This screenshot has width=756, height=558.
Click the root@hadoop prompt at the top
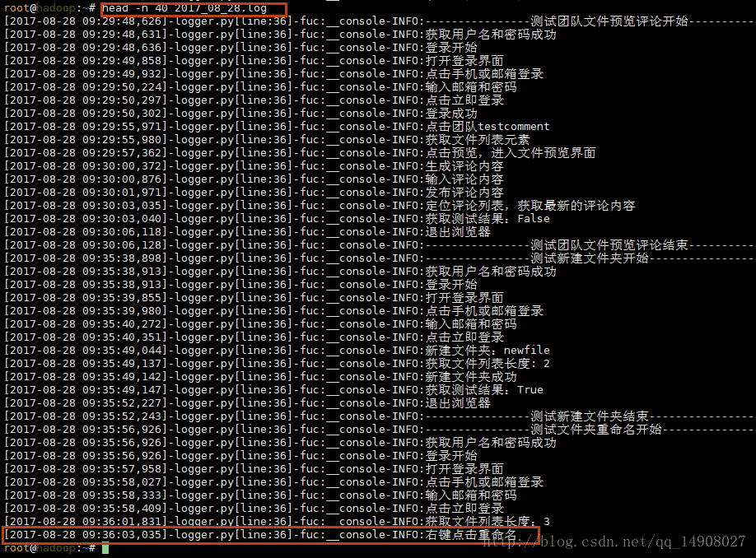[x=49, y=8]
